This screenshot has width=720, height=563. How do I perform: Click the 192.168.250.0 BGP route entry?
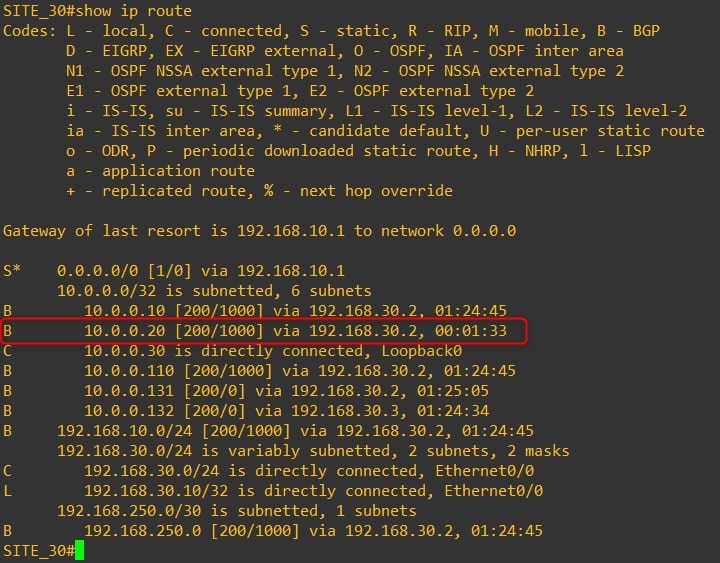[x=273, y=531]
